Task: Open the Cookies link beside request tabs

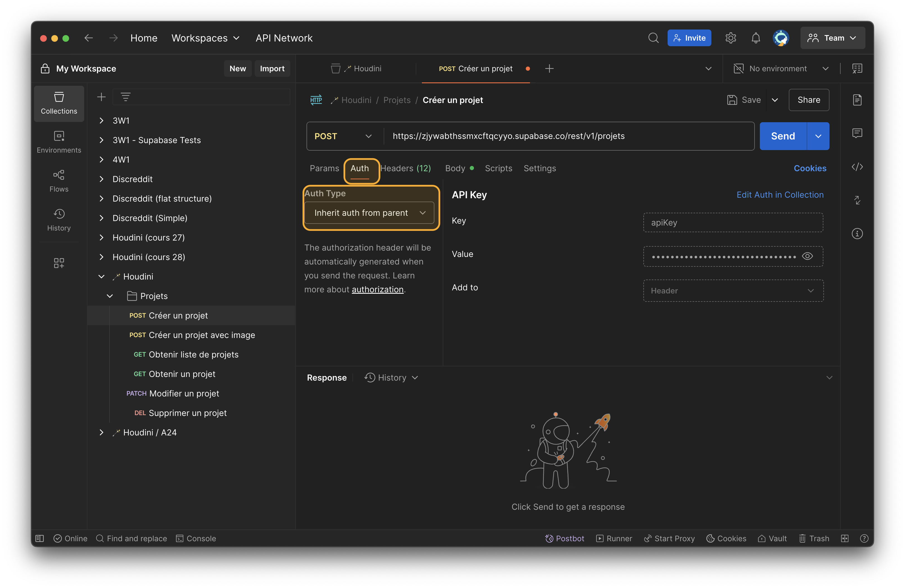Action: tap(809, 168)
